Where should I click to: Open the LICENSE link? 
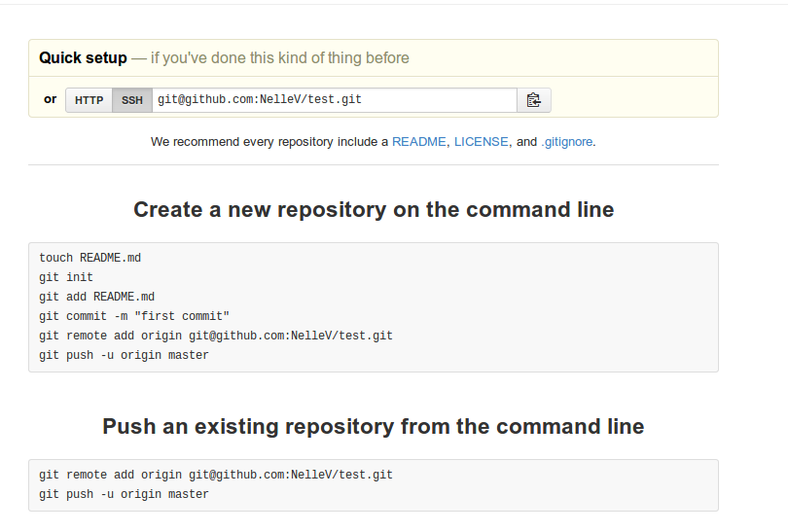pos(481,142)
